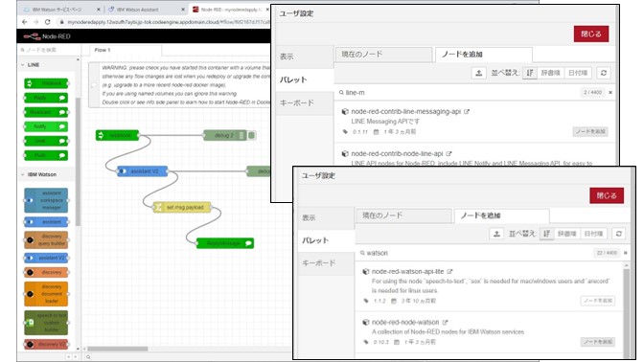The width and height of the screenshot is (644, 362).
Task: Go back in the browser
Action: coord(25,22)
